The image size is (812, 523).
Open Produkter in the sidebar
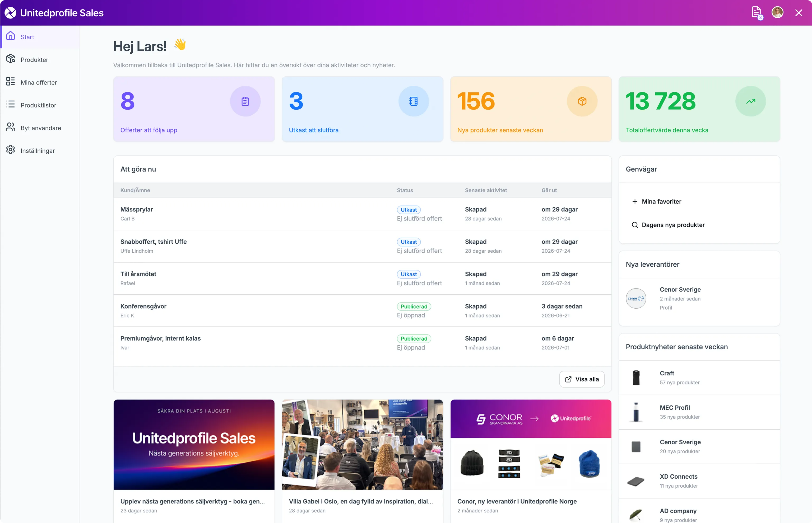pyautogui.click(x=40, y=59)
